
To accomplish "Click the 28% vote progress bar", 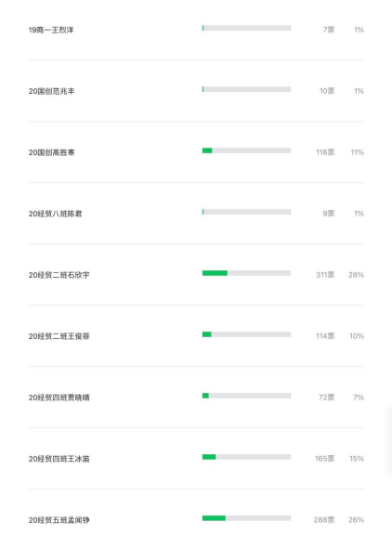I will point(246,273).
